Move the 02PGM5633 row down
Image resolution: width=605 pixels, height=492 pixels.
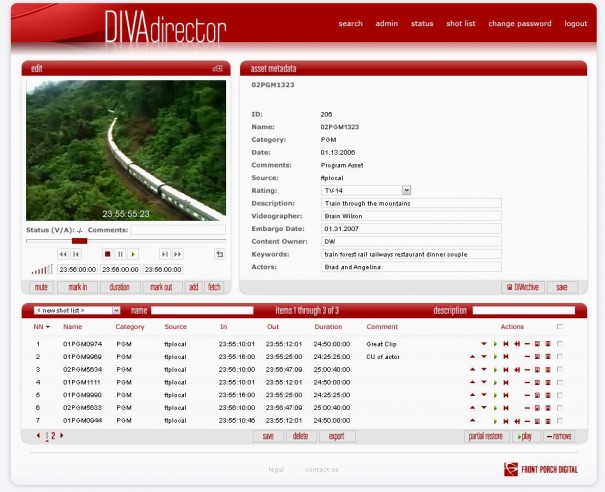tap(484, 408)
